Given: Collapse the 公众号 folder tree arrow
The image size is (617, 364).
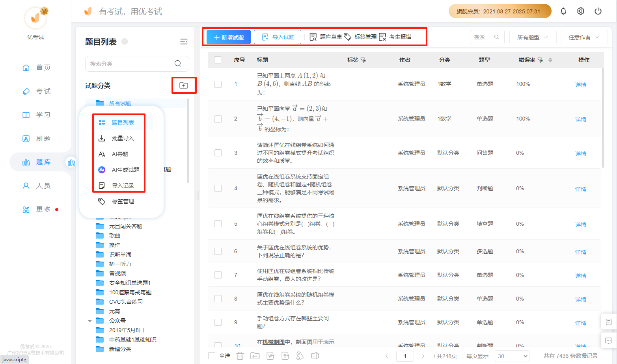Looking at the screenshot, I should (x=90, y=321).
